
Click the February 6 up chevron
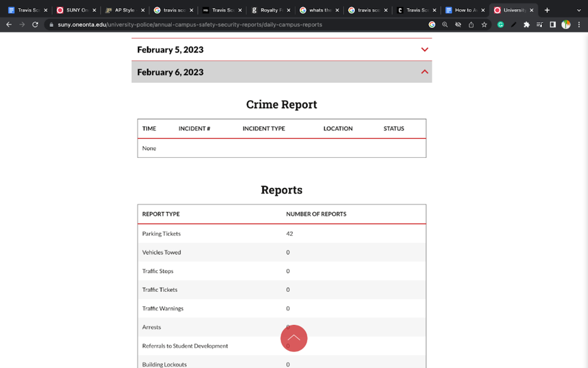(424, 72)
